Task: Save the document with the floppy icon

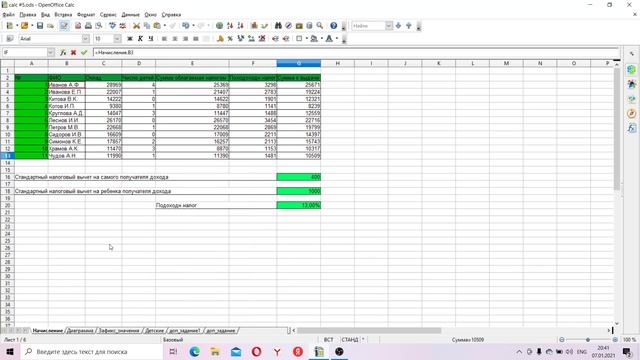Action: tap(40, 26)
